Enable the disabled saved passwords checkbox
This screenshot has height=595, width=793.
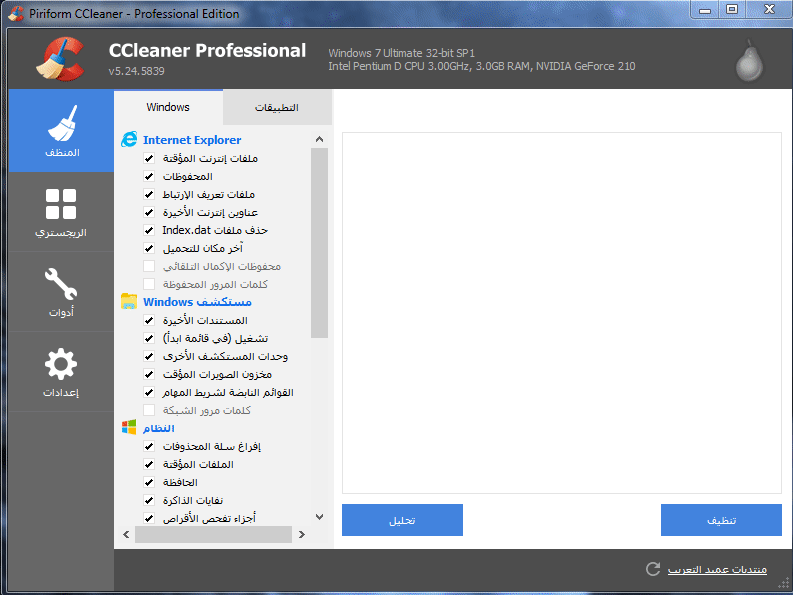149,284
